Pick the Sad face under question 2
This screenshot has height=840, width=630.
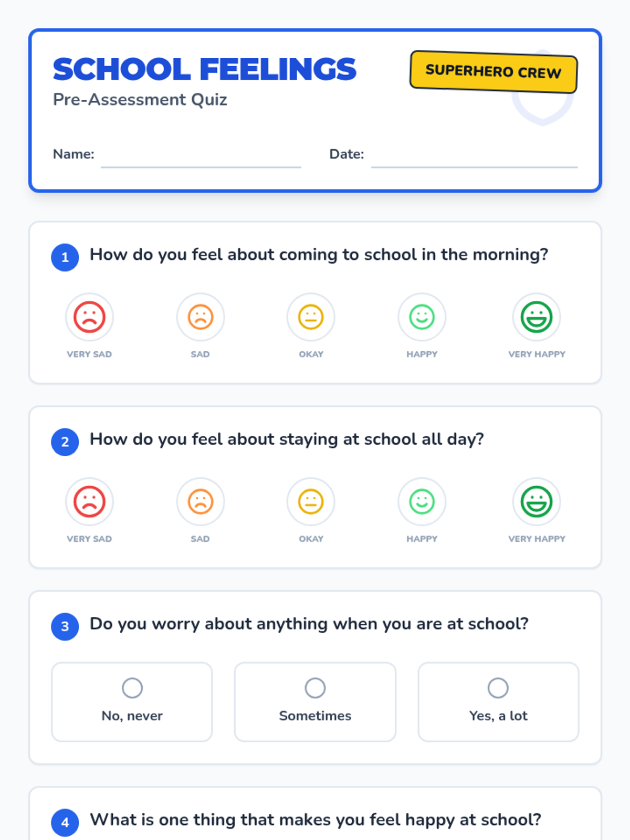click(x=201, y=501)
